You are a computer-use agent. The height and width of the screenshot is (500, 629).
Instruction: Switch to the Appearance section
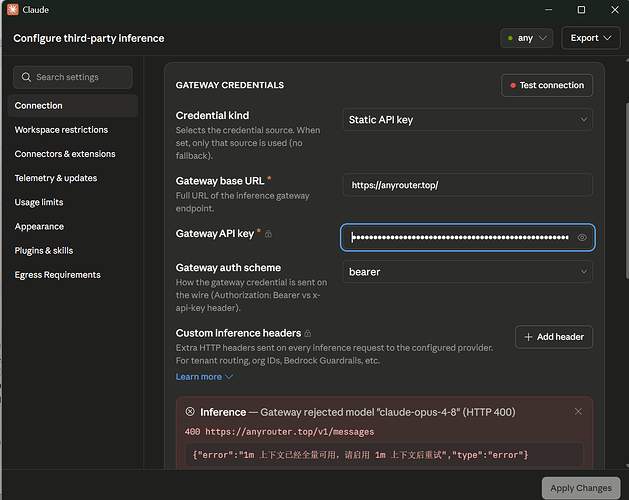[39, 226]
